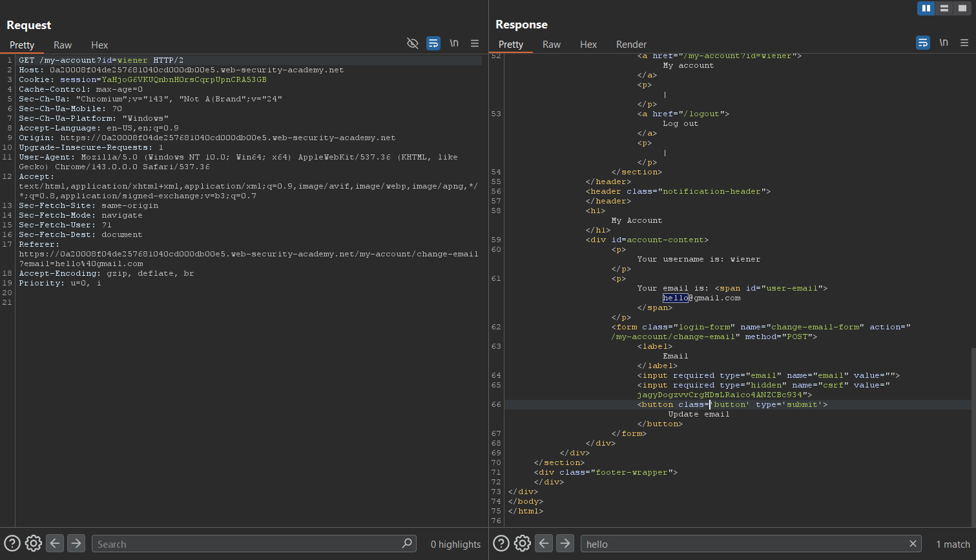Image resolution: width=976 pixels, height=560 pixels.
Task: Click the Accept-Encoding header line
Action: (x=107, y=273)
